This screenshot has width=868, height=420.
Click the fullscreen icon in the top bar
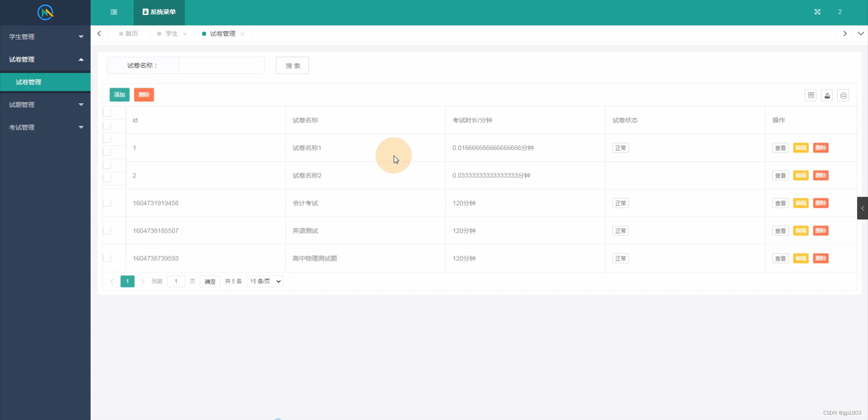817,12
